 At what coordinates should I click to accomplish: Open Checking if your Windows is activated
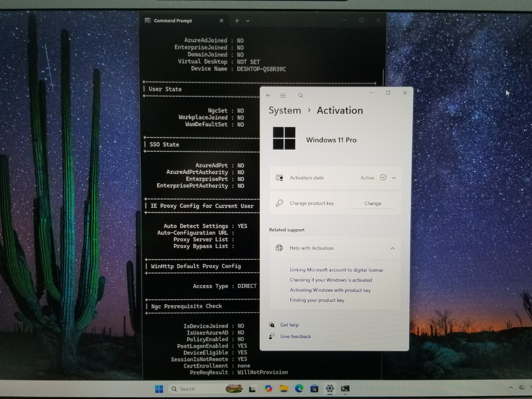(331, 280)
